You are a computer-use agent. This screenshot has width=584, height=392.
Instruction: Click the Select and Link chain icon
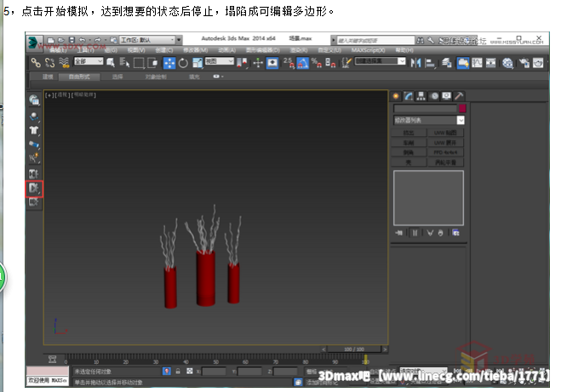pos(36,62)
